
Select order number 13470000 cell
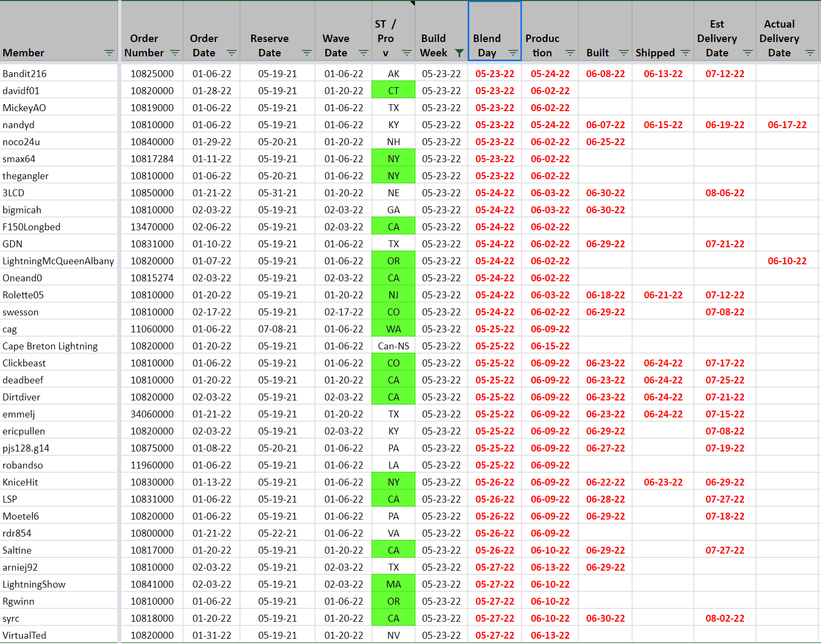tap(152, 227)
